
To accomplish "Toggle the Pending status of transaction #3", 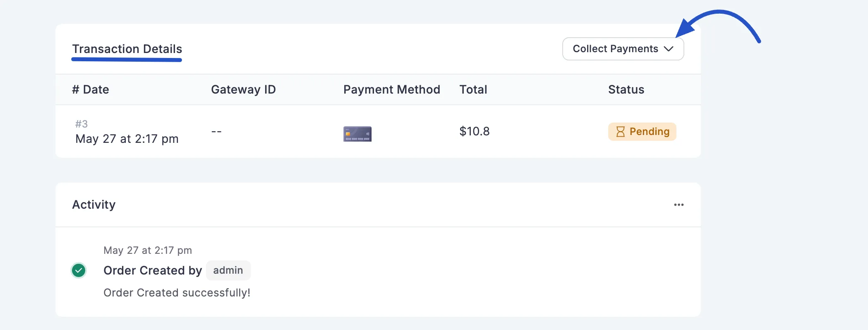I will (x=642, y=132).
